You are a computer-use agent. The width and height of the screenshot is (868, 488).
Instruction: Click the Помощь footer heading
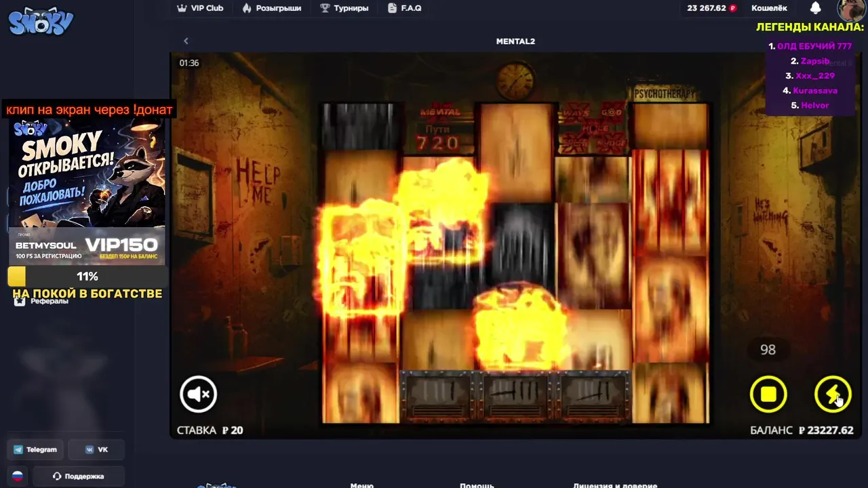[x=477, y=485]
